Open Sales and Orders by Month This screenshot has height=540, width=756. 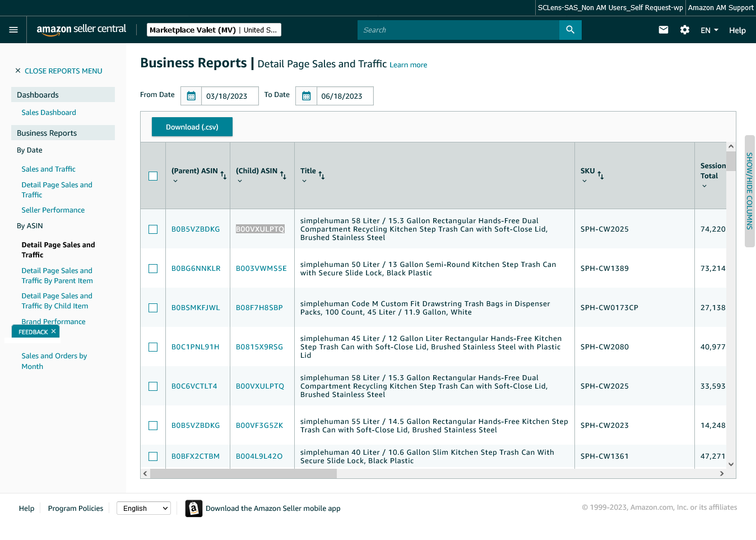pos(54,361)
